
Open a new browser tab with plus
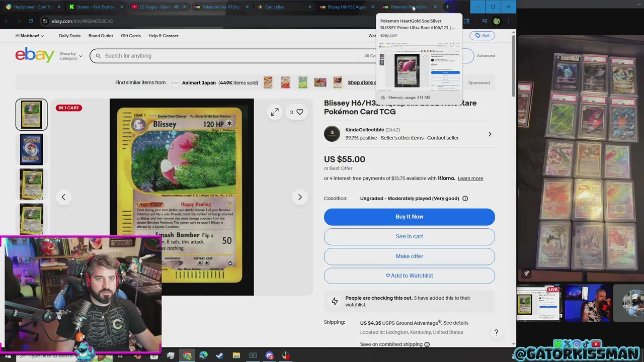click(x=447, y=7)
